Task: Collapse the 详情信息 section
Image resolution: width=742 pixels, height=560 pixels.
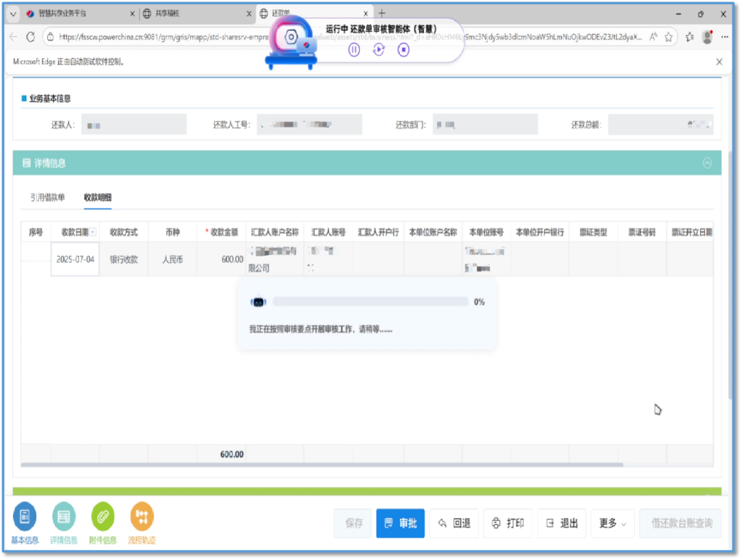Action: click(707, 164)
